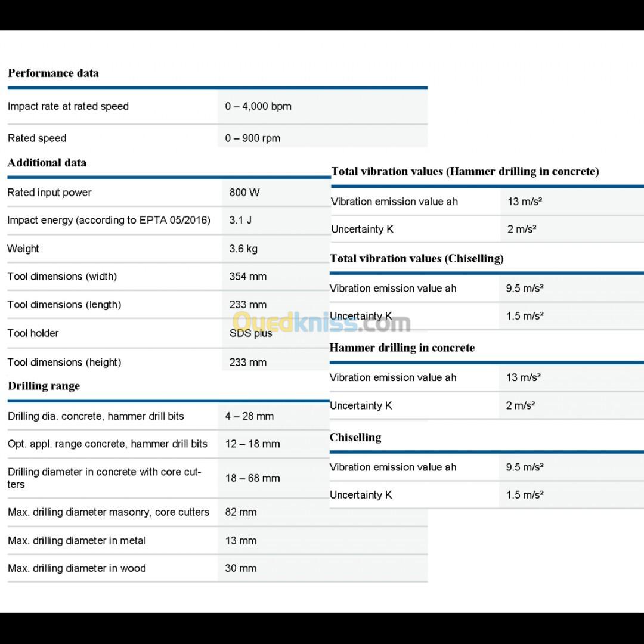
Task: Select the Impact energy EPTA 05/2016 label
Action: (109, 221)
